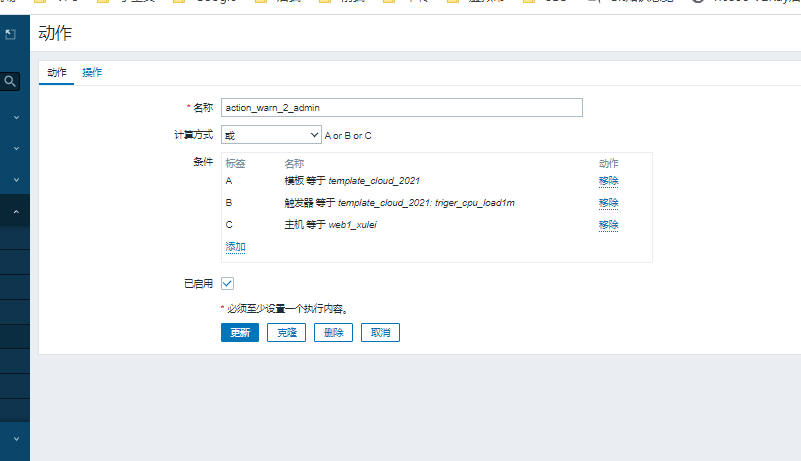Click the 更新 button
Viewport: 801px width, 461px height.
[x=240, y=333]
